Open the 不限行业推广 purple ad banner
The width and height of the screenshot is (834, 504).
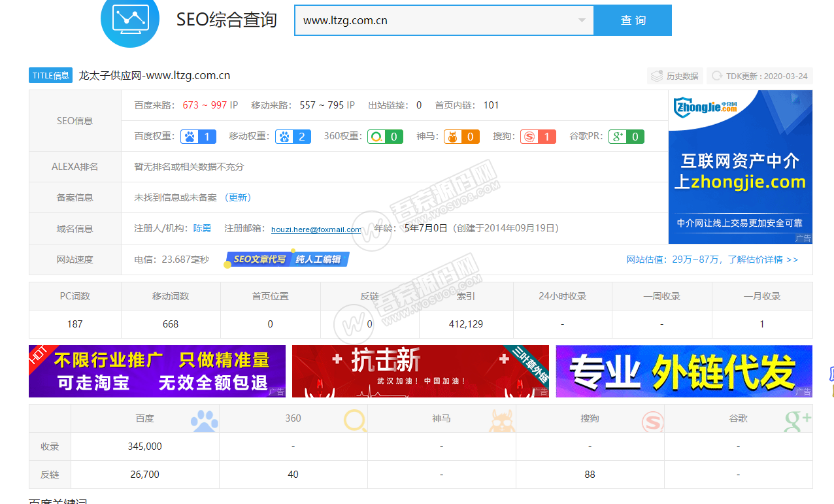tap(157, 371)
